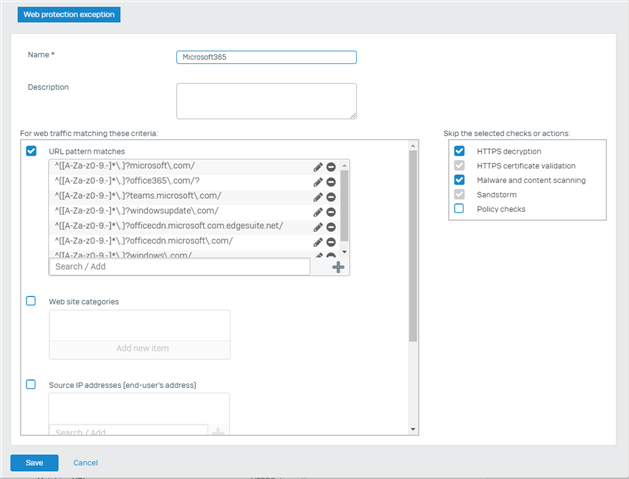Enable Web site categories criteria
The image size is (629, 479).
click(x=31, y=301)
